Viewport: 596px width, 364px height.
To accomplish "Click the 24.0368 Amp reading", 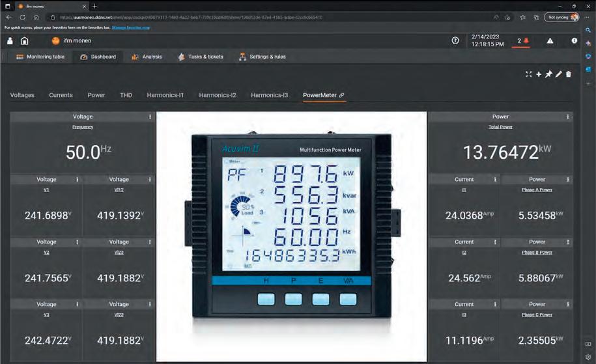I will point(470,216).
